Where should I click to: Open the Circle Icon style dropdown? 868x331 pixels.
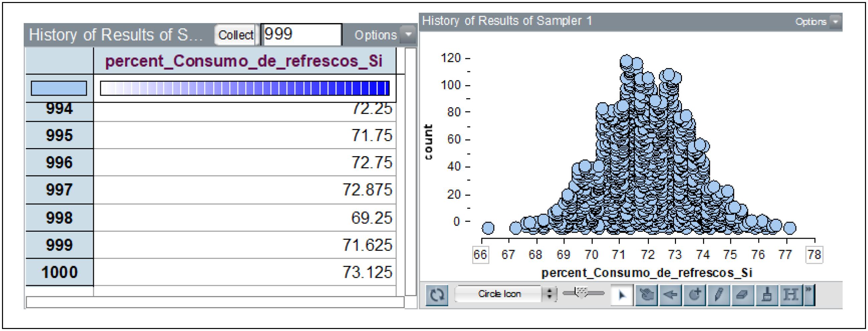click(505, 294)
